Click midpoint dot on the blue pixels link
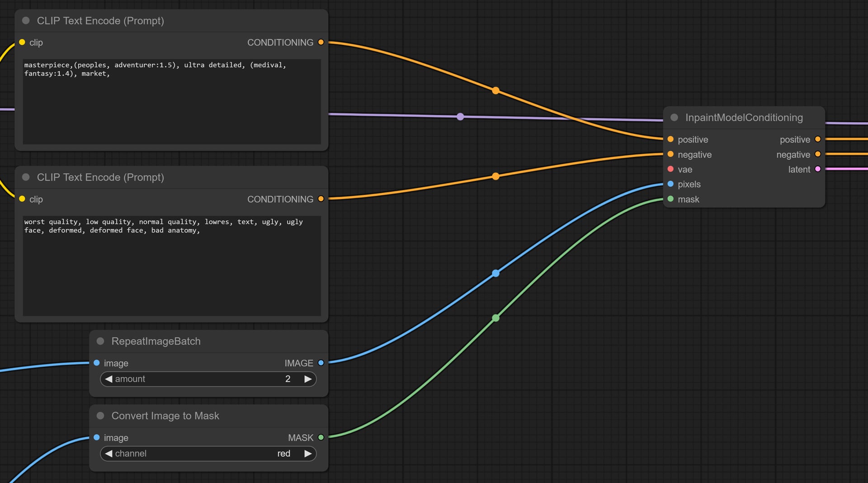The image size is (868, 483). point(496,273)
